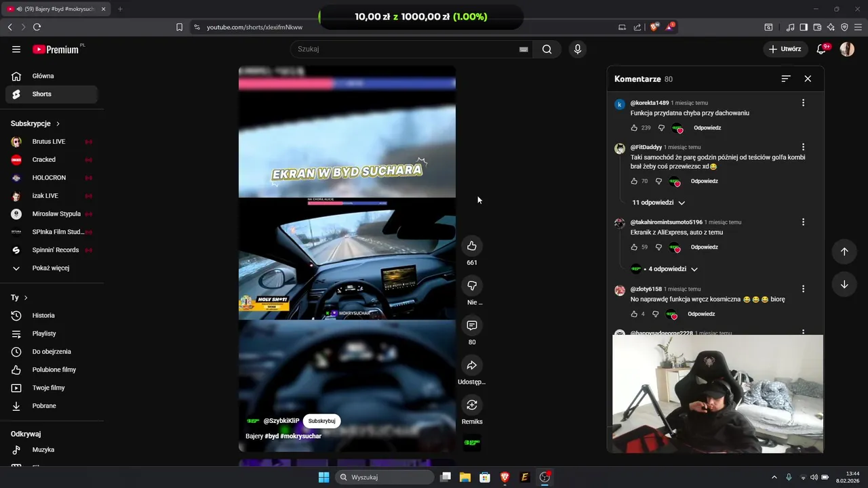
Task: Open Muzyka under Odkrywaj
Action: [x=52, y=449]
